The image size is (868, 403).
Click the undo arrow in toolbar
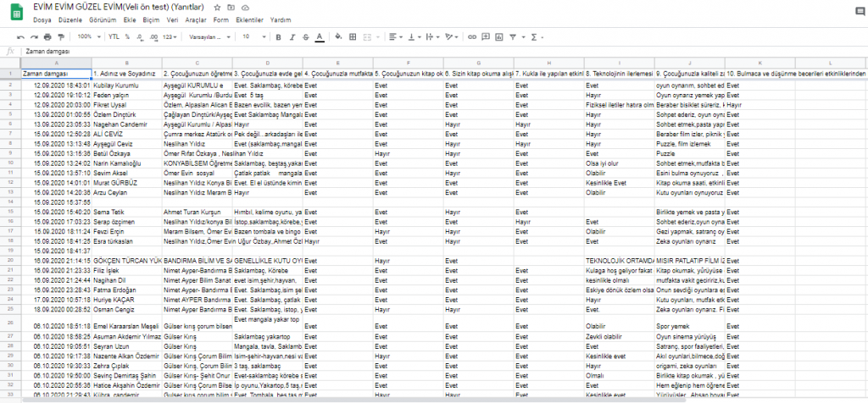(x=20, y=37)
